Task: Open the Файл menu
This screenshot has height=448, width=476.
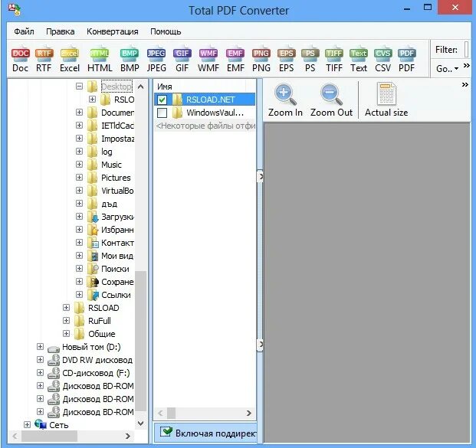Action: click(24, 31)
